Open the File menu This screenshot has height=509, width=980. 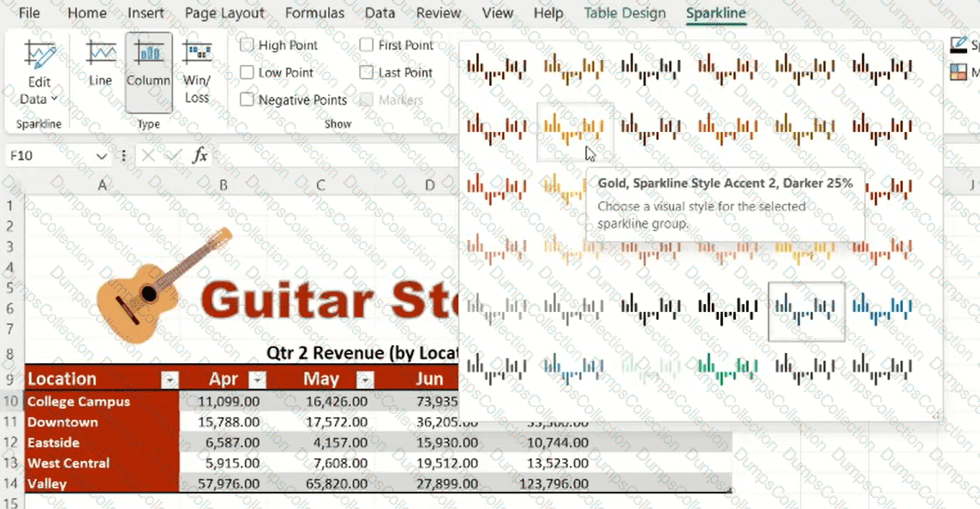[29, 13]
